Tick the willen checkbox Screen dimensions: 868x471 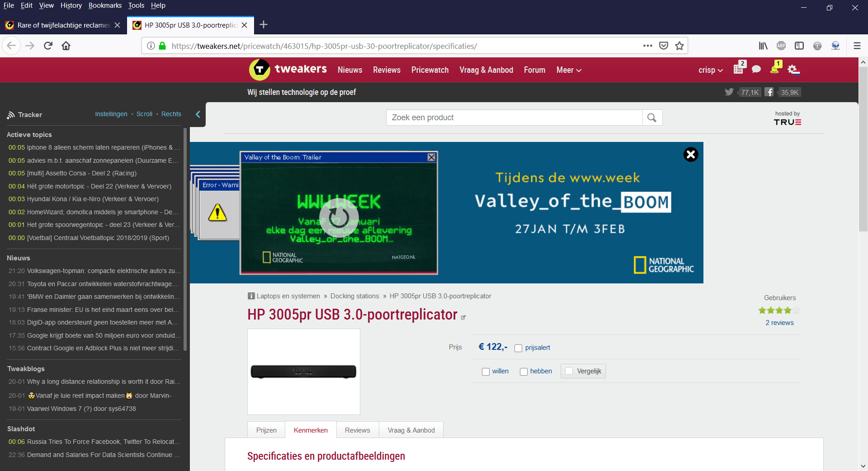coord(486,372)
